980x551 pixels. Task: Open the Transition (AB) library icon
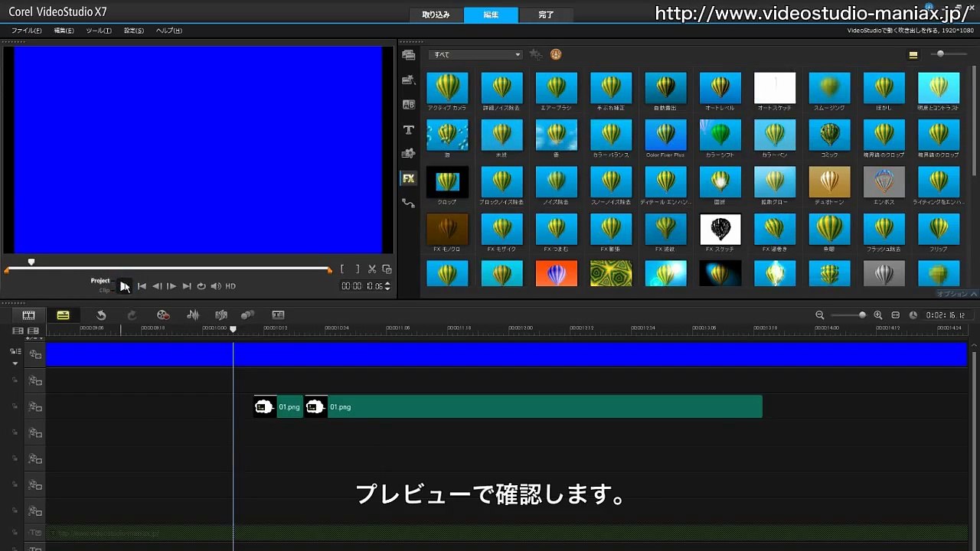pos(409,105)
